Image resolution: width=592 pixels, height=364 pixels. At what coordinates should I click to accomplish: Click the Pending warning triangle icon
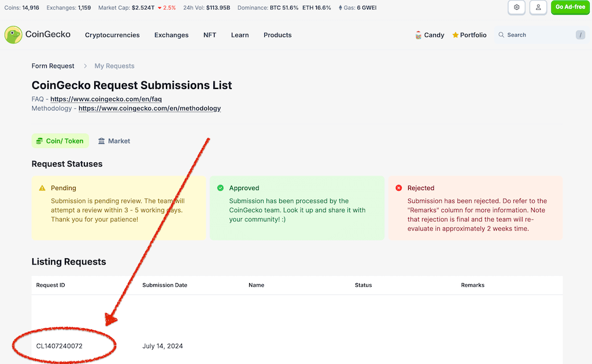(42, 188)
